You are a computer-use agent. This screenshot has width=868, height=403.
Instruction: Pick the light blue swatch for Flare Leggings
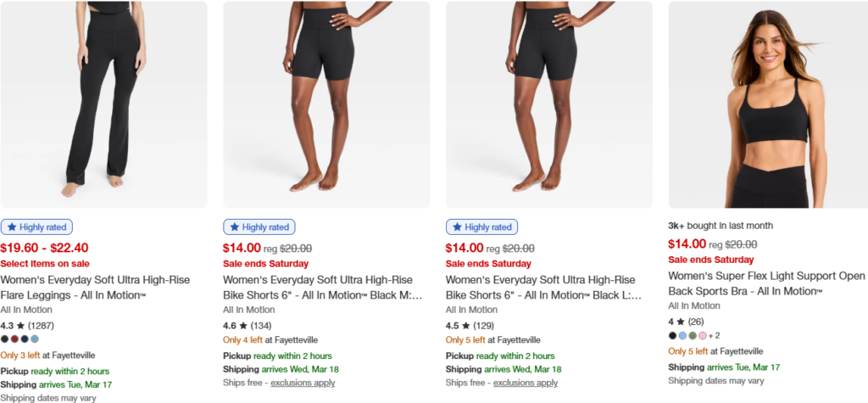point(35,339)
